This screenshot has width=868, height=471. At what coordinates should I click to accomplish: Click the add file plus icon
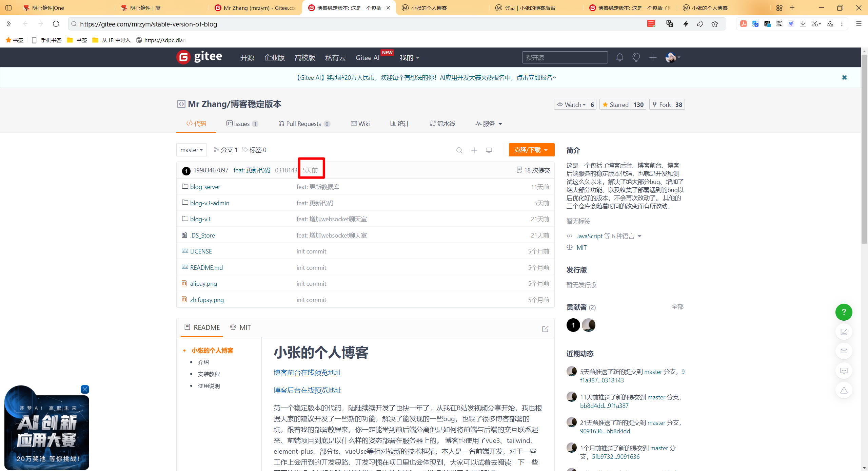(474, 150)
